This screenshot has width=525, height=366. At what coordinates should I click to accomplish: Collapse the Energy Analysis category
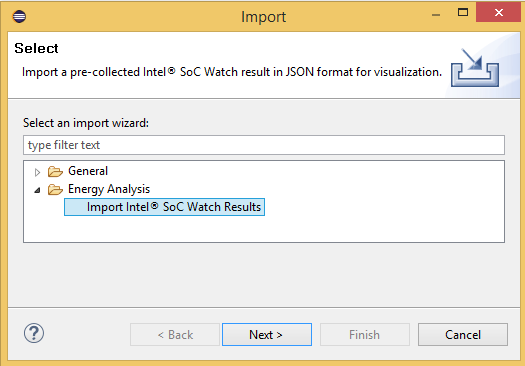coord(37,190)
